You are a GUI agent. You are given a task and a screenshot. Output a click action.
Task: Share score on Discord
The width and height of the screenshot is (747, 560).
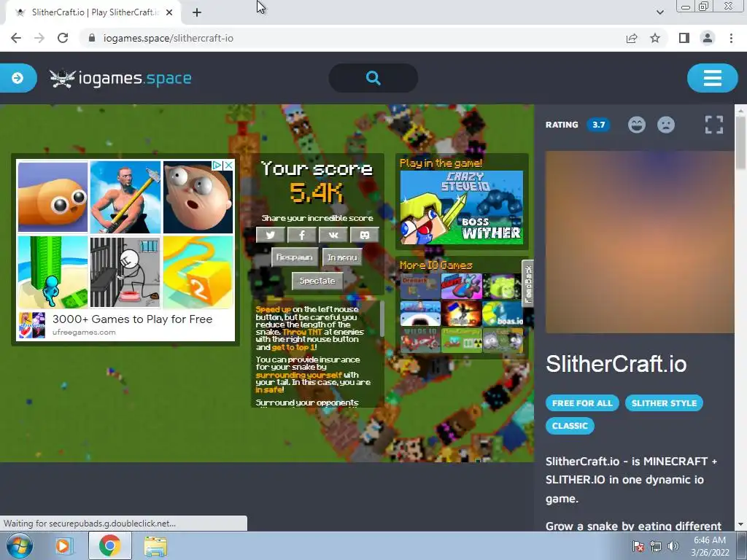click(365, 235)
